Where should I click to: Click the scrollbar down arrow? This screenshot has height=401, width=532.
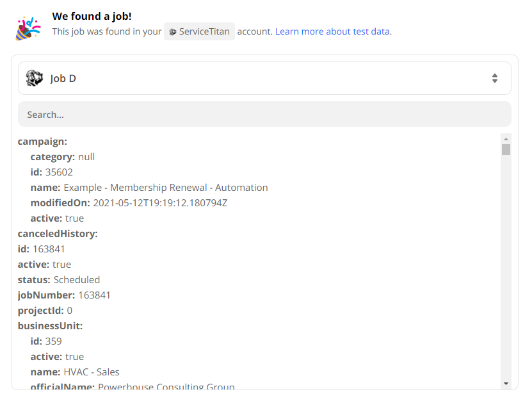click(506, 383)
